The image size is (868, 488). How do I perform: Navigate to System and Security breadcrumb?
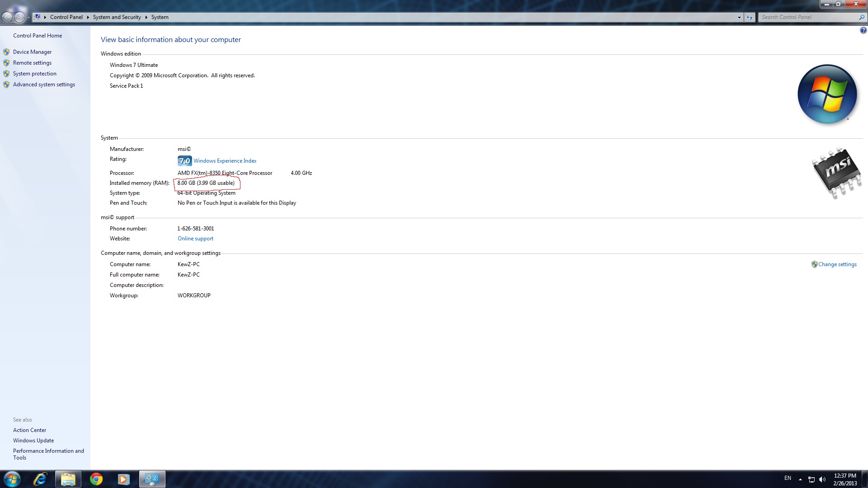[x=117, y=17]
